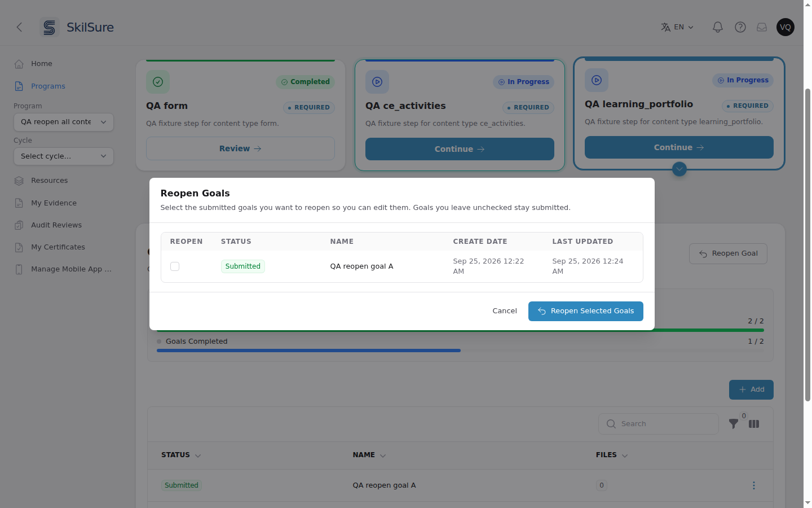Open the inbox tray icon
This screenshot has width=812, height=508.
[762, 27]
